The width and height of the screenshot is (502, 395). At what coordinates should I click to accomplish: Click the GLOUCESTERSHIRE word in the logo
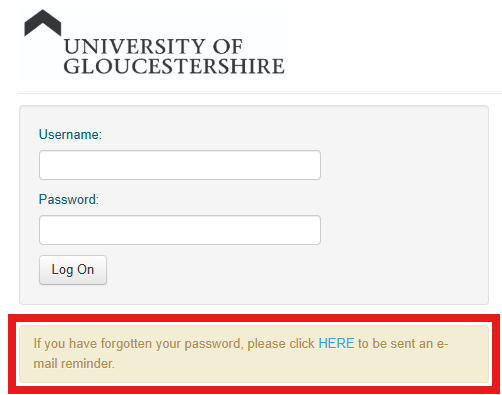point(174,66)
